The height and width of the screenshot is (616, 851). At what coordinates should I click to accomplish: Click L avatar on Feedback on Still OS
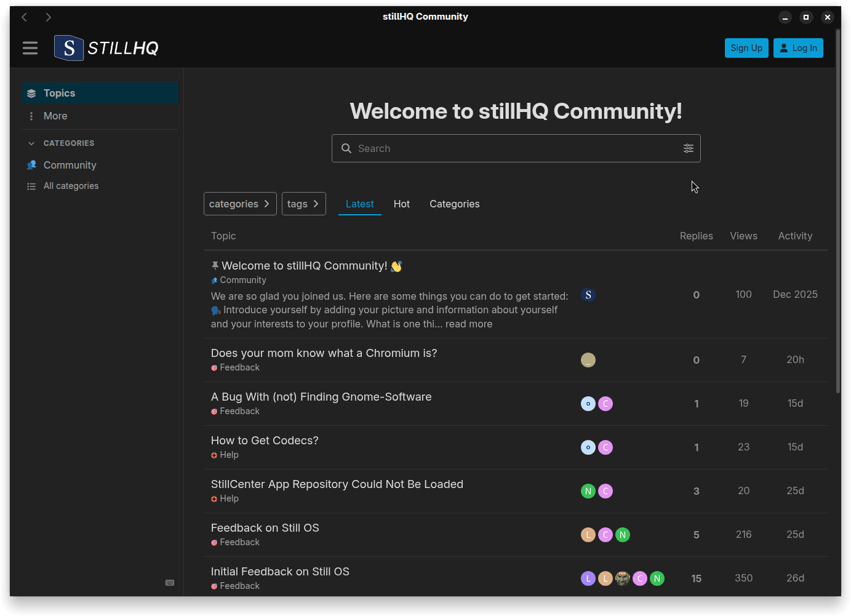[x=588, y=535]
